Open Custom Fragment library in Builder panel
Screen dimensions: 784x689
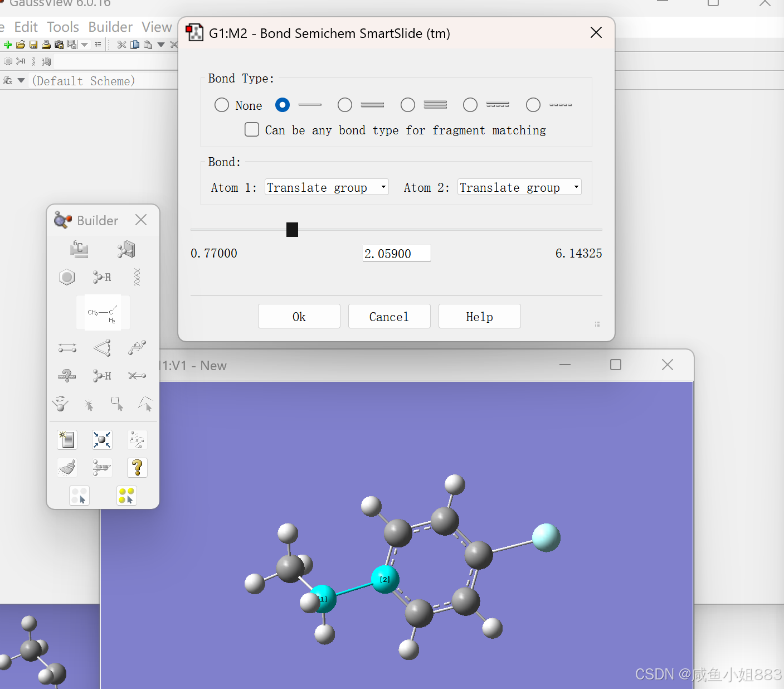[126, 249]
